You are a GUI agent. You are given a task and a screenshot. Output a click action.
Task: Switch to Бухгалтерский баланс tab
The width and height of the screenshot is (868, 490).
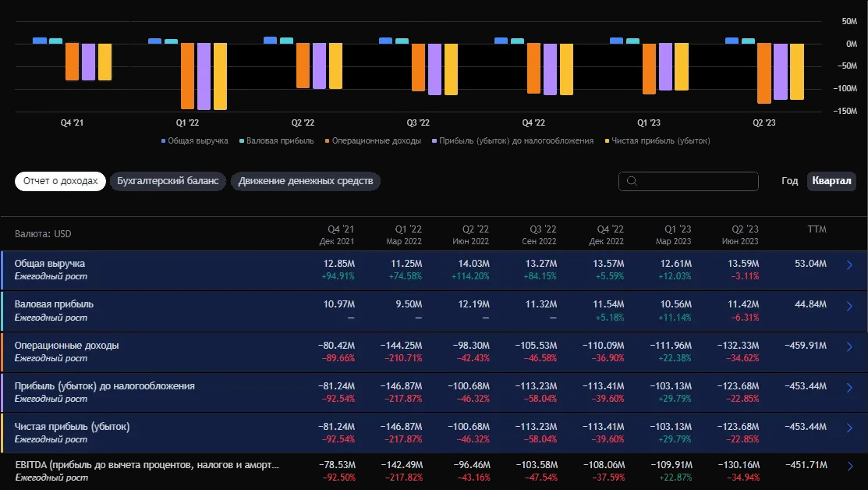tap(168, 181)
